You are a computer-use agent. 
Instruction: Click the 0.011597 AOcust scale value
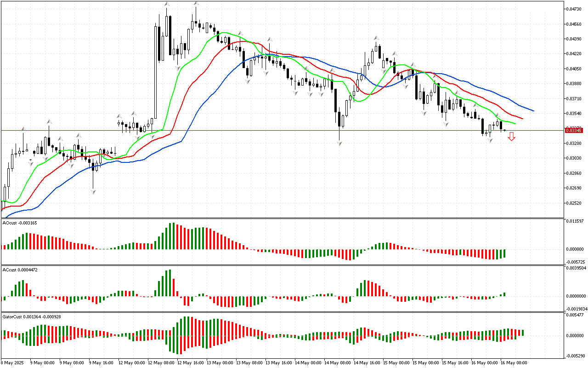coord(574,221)
